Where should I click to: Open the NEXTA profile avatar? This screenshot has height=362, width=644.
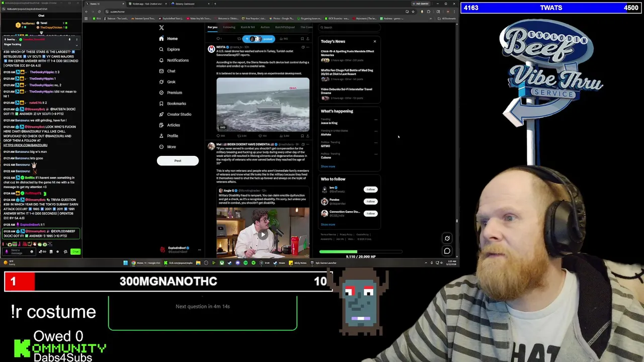[211, 49]
